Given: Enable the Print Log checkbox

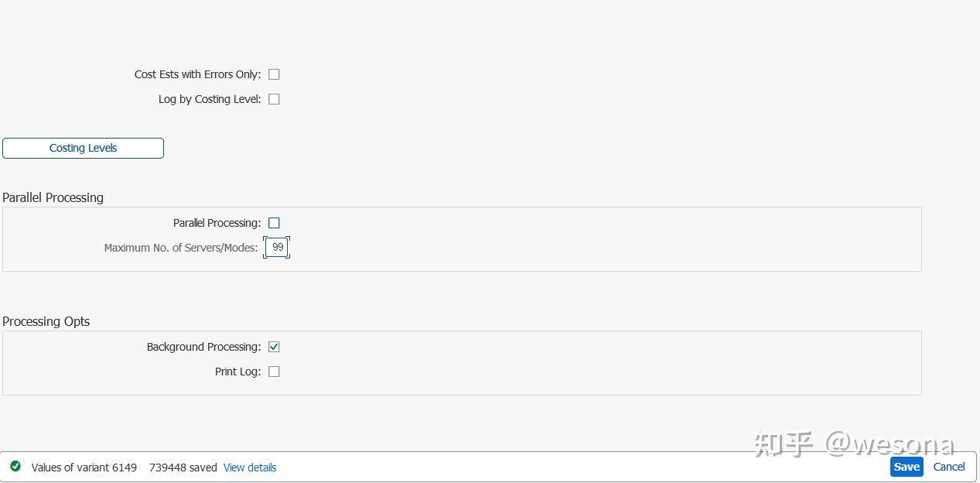Looking at the screenshot, I should (274, 372).
